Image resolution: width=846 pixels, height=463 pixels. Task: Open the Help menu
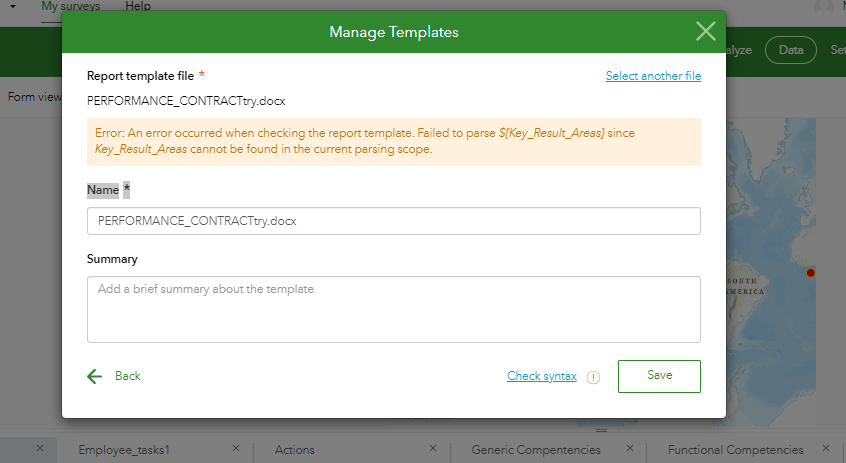click(x=138, y=6)
